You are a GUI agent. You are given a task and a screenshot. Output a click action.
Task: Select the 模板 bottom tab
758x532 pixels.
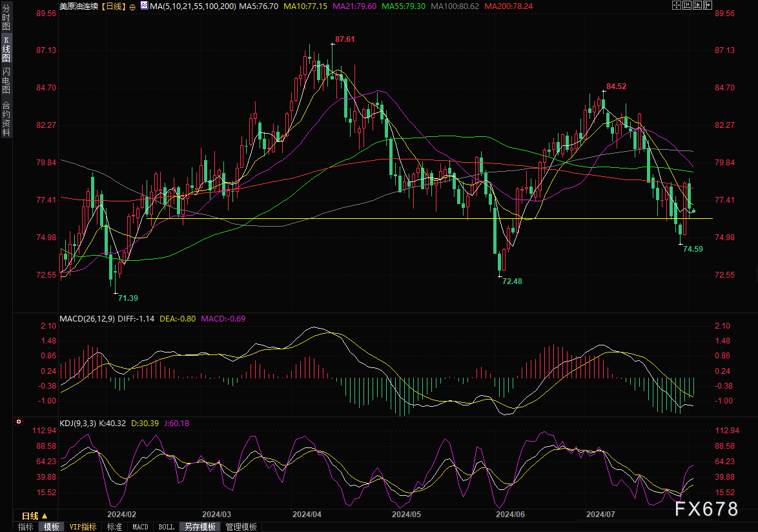51,527
